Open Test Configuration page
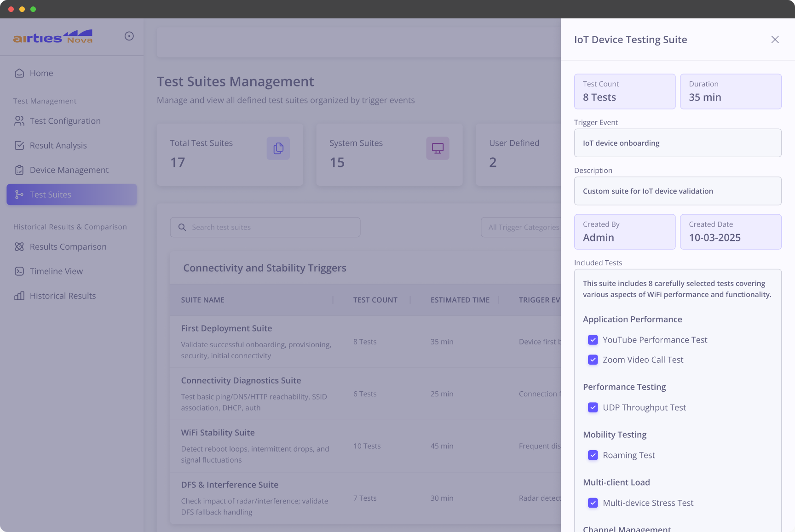The image size is (795, 532). [72, 121]
